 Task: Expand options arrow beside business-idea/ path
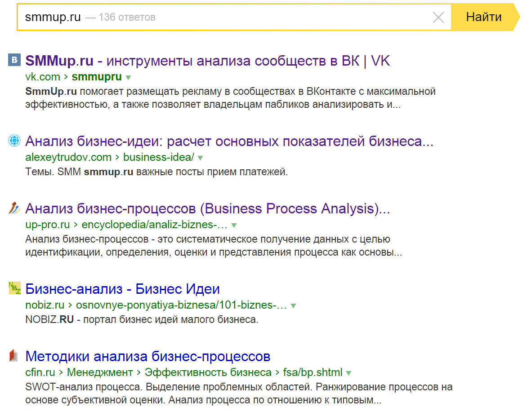coord(200,158)
